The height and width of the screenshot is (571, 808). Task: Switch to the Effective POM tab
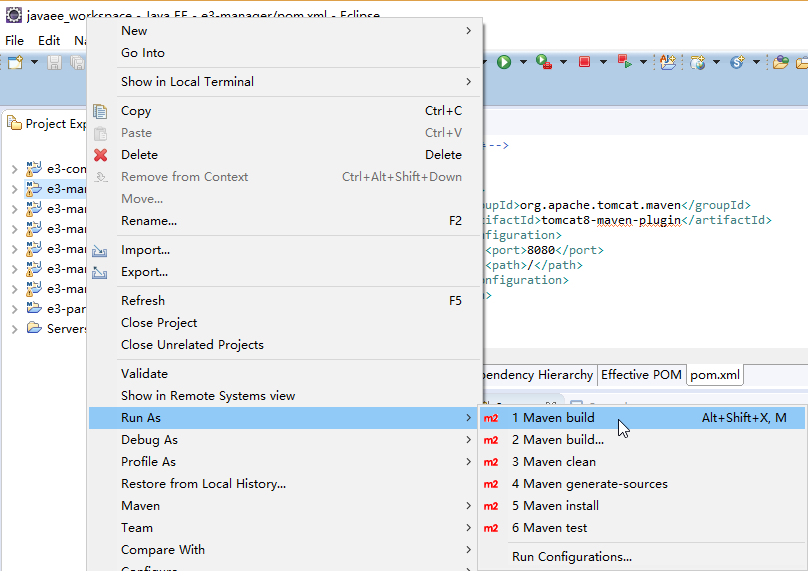pos(641,375)
